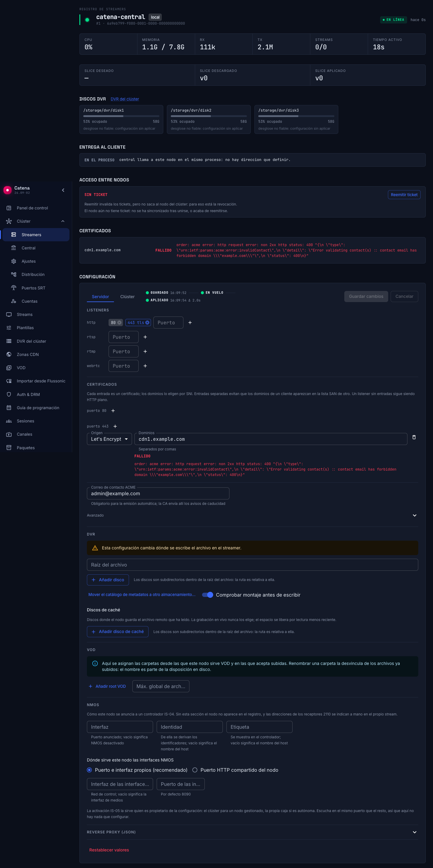Image resolution: width=433 pixels, height=868 pixels.
Task: Open Panel de control icon
Action: click(x=9, y=208)
